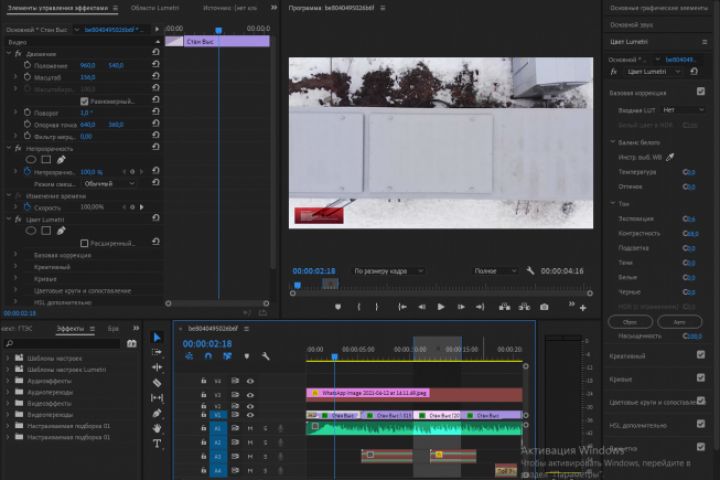Viewport: 720px width, 480px height.
Task: Select the Type tool
Action: coord(157,442)
